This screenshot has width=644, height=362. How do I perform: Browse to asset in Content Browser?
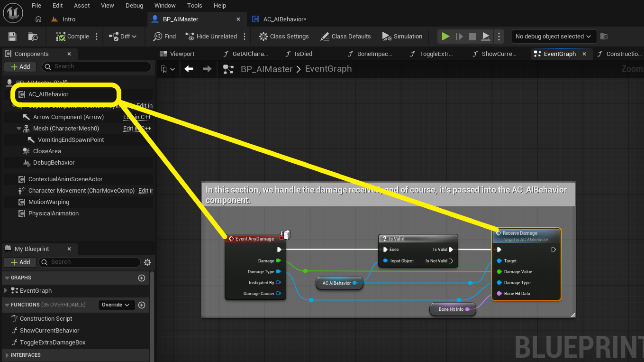click(x=33, y=37)
